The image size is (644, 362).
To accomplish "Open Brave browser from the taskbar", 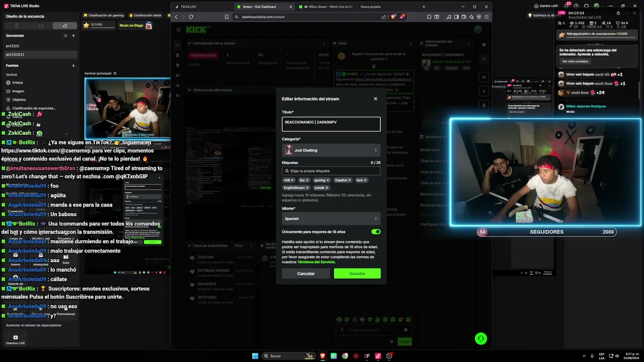I will pyautogui.click(x=323, y=356).
